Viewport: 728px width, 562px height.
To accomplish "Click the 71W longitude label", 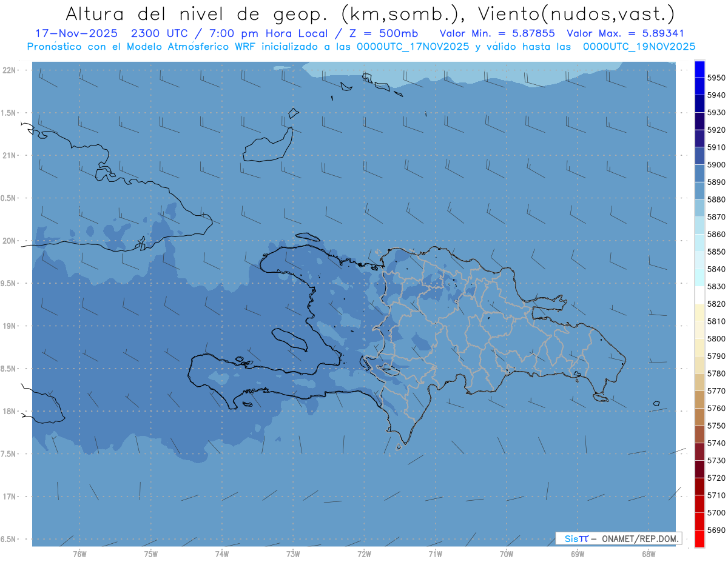I will point(435,554).
